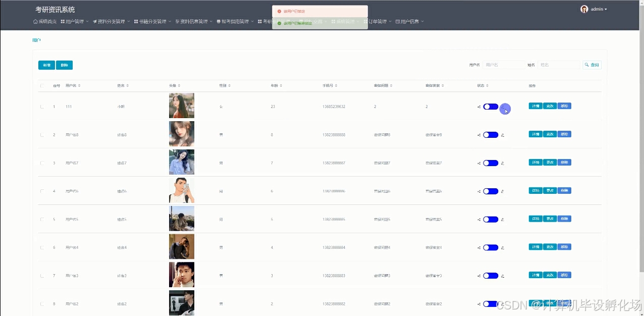Click 更改 for 用户名8 row
This screenshot has height=316, width=644.
coord(550,134)
